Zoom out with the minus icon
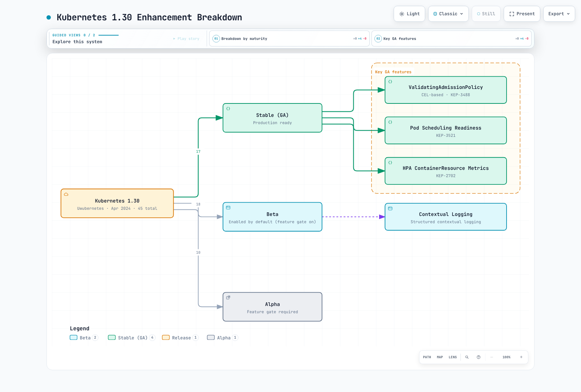The image size is (581, 392). pos(491,357)
